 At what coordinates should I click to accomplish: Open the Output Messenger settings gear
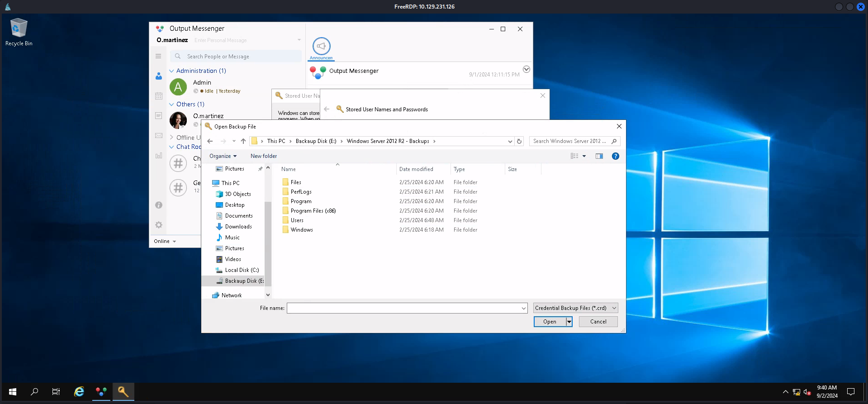click(159, 225)
